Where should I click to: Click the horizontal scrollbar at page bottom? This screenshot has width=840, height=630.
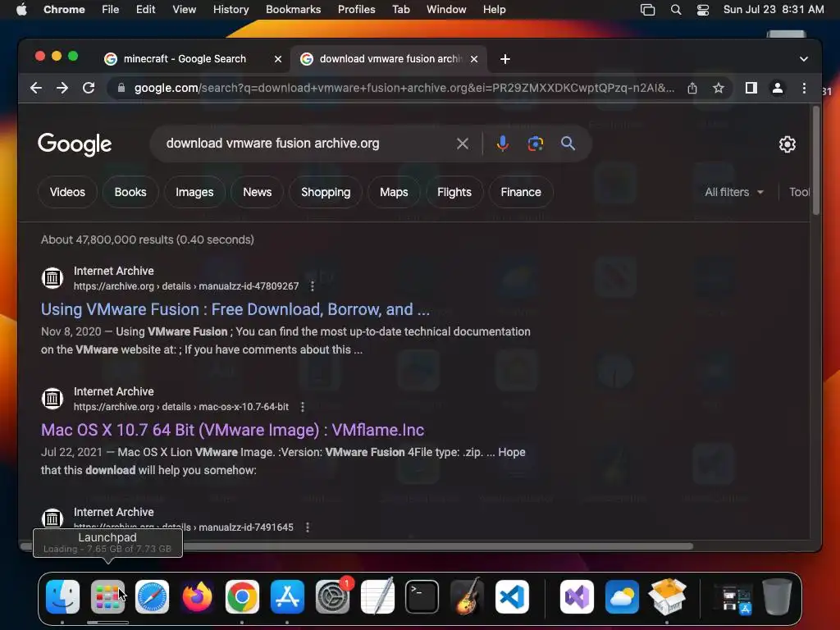coord(356,546)
